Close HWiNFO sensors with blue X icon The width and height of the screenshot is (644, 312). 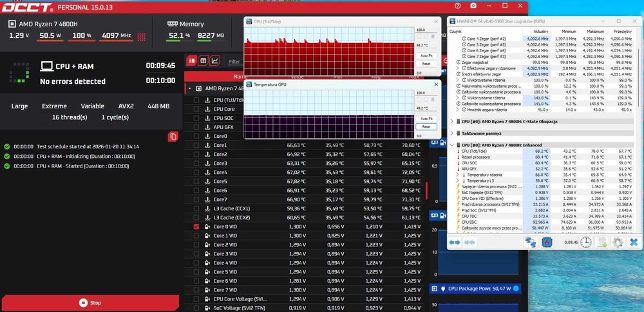634,242
